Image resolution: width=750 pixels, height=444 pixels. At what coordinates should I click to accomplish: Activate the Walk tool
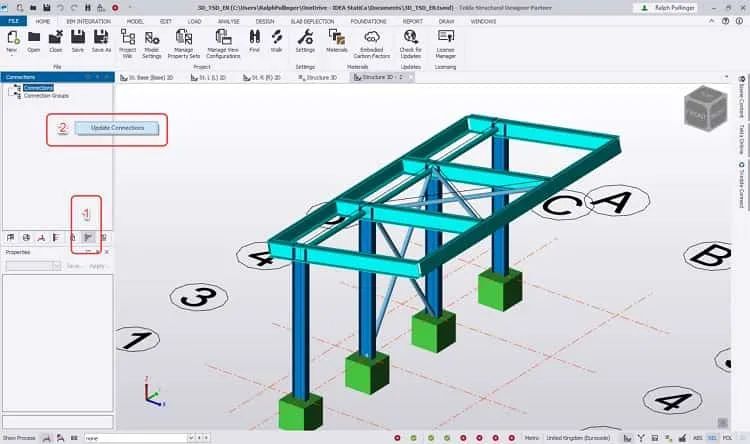tap(276, 41)
